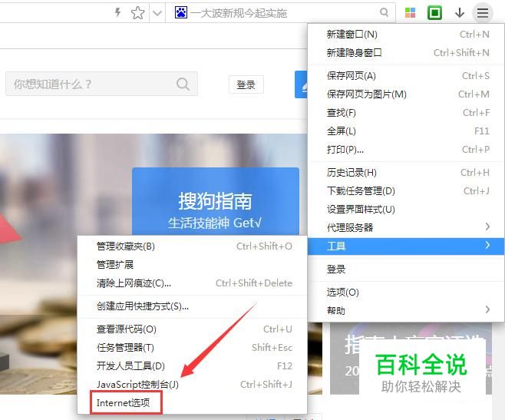Expand the 工具 submenu
Screen dimensions: 505x420
(406, 246)
